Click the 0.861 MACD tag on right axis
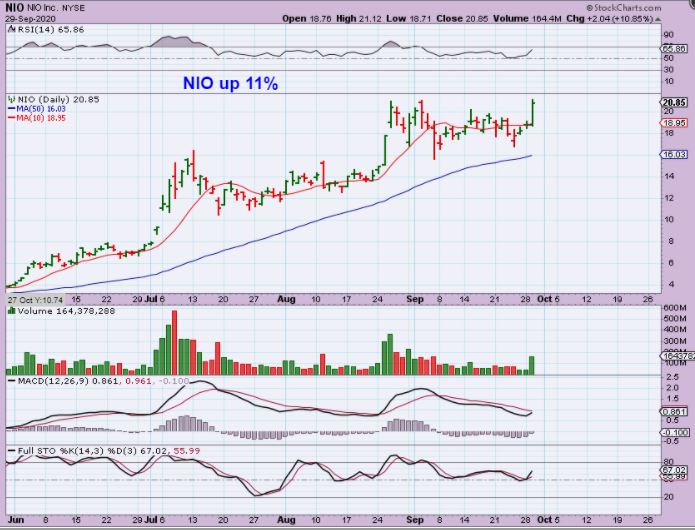 click(674, 412)
